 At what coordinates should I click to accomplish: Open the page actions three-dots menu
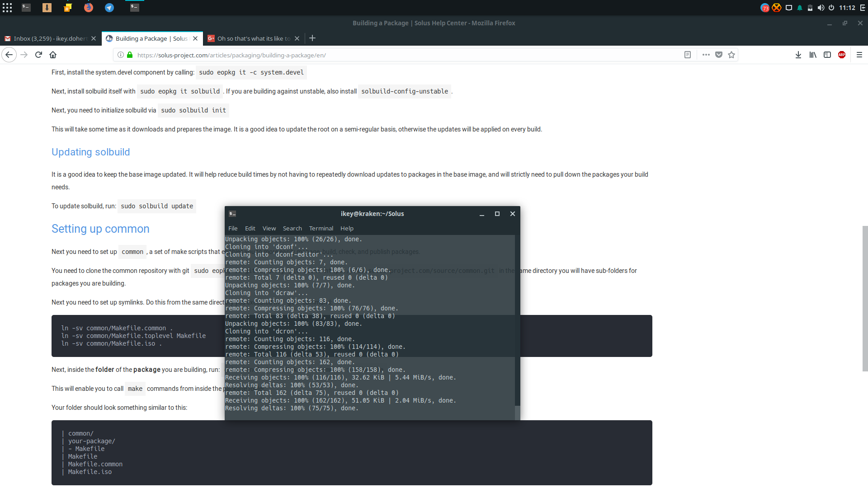pos(706,55)
